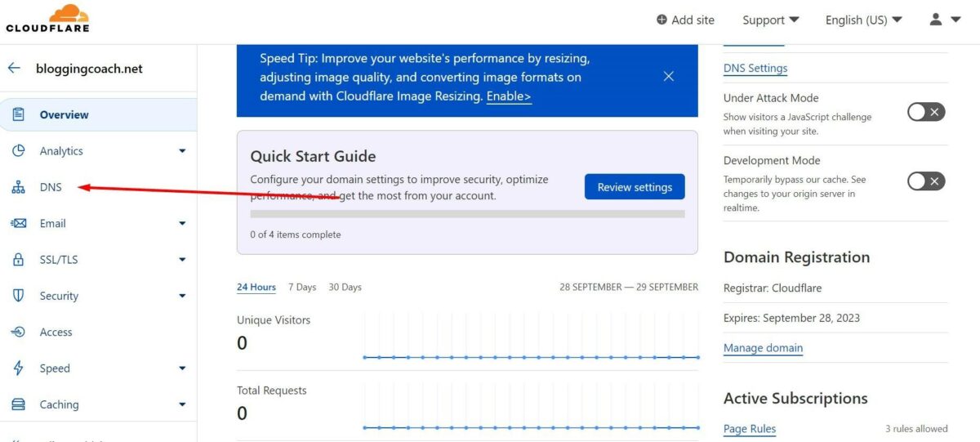Click the Speed lightning bolt icon
This screenshot has height=442, width=980.
18,368
